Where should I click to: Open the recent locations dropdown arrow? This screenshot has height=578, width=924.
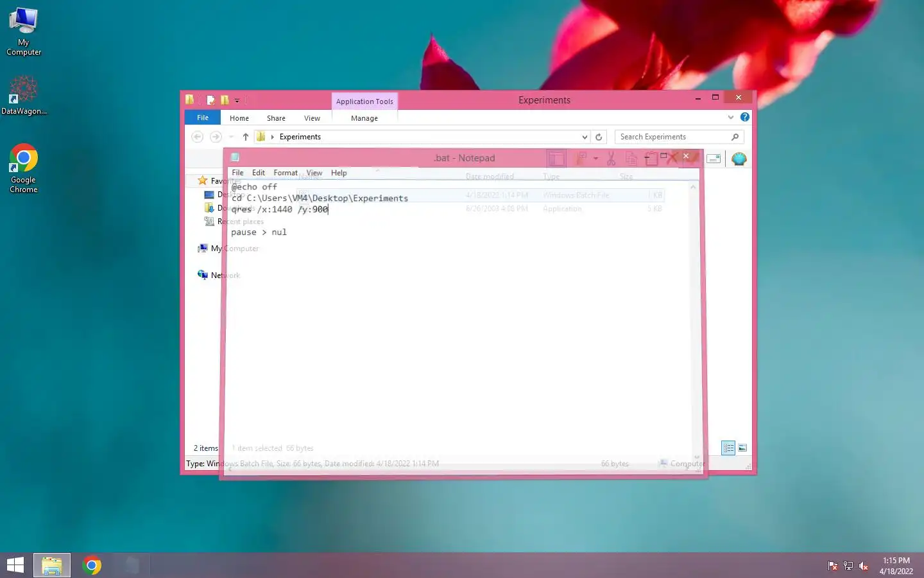(231, 137)
